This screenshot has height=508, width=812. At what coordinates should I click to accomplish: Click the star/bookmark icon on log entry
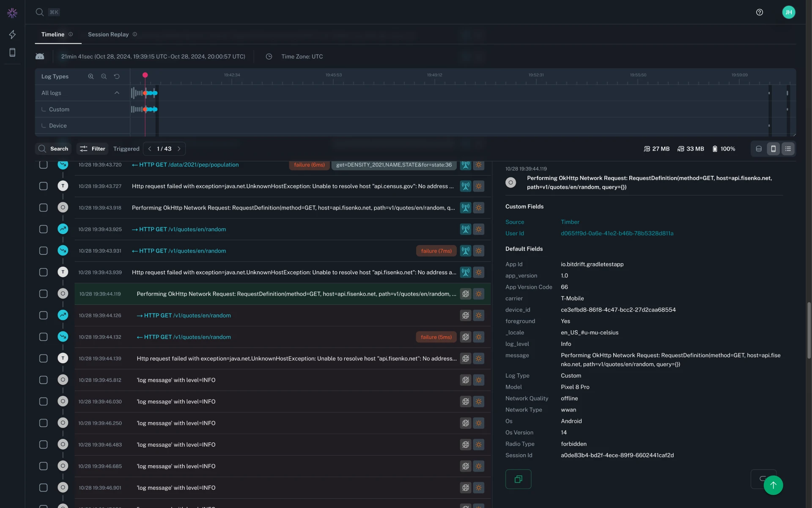(479, 294)
